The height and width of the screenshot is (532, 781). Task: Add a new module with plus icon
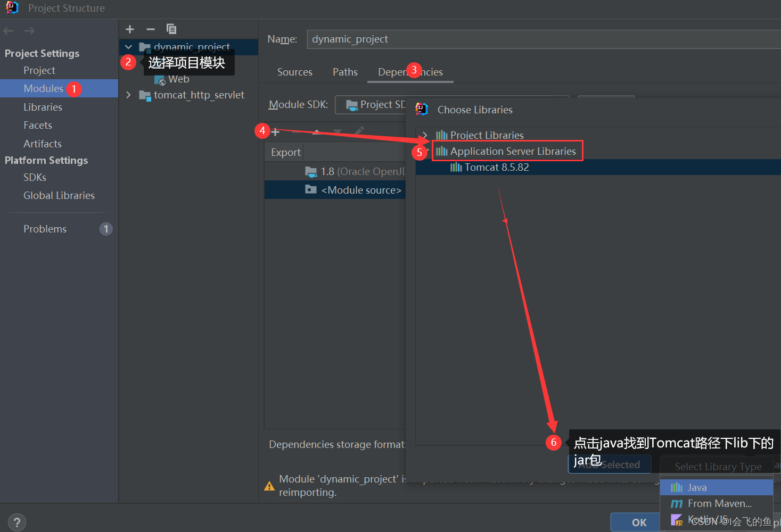(130, 29)
